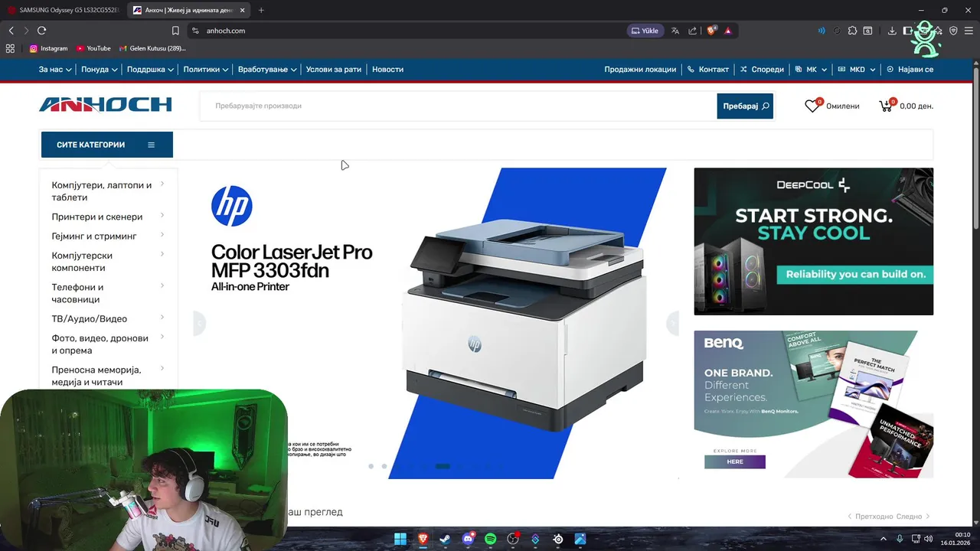Open Discord from the taskbar
This screenshot has height=551, width=980.
pyautogui.click(x=468, y=539)
